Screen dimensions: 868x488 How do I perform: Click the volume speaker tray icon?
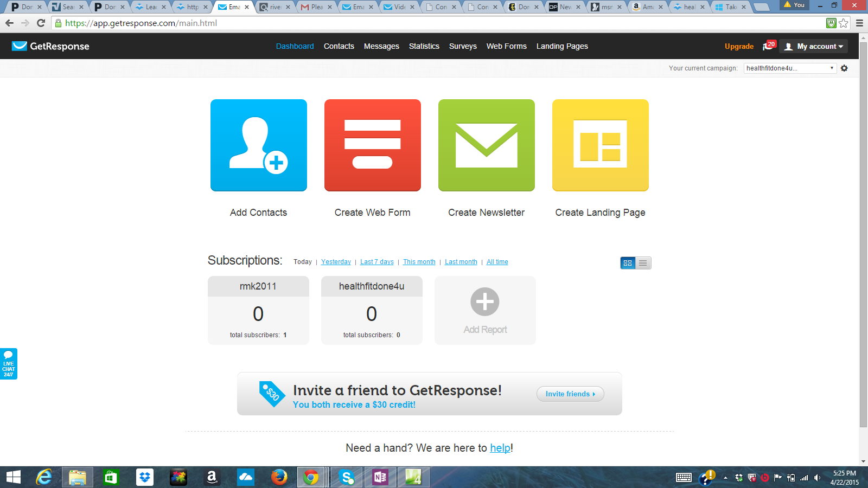818,478
